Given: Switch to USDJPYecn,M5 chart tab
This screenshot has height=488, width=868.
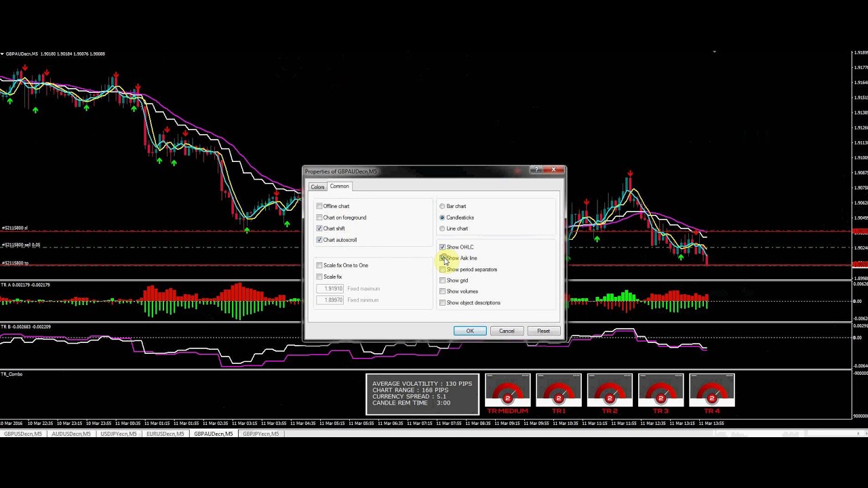Looking at the screenshot, I should 119,434.
